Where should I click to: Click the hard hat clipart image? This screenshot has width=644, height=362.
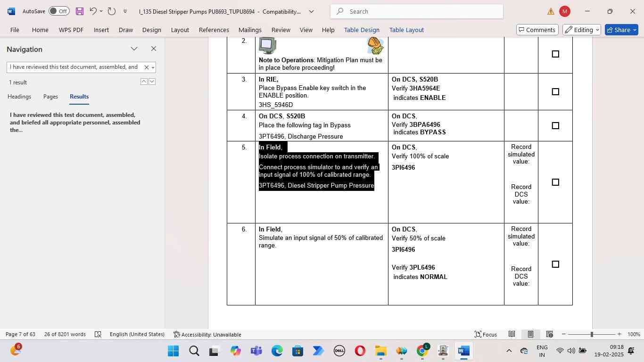click(x=375, y=45)
